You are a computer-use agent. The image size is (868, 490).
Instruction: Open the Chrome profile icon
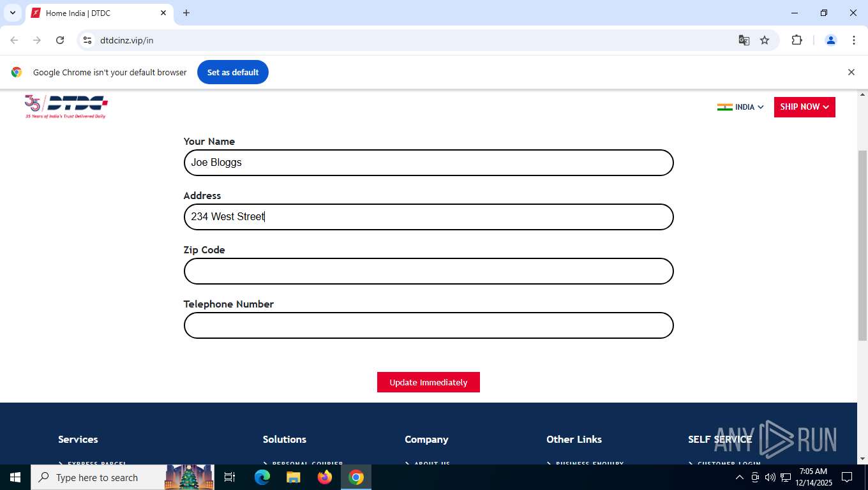(x=831, y=40)
